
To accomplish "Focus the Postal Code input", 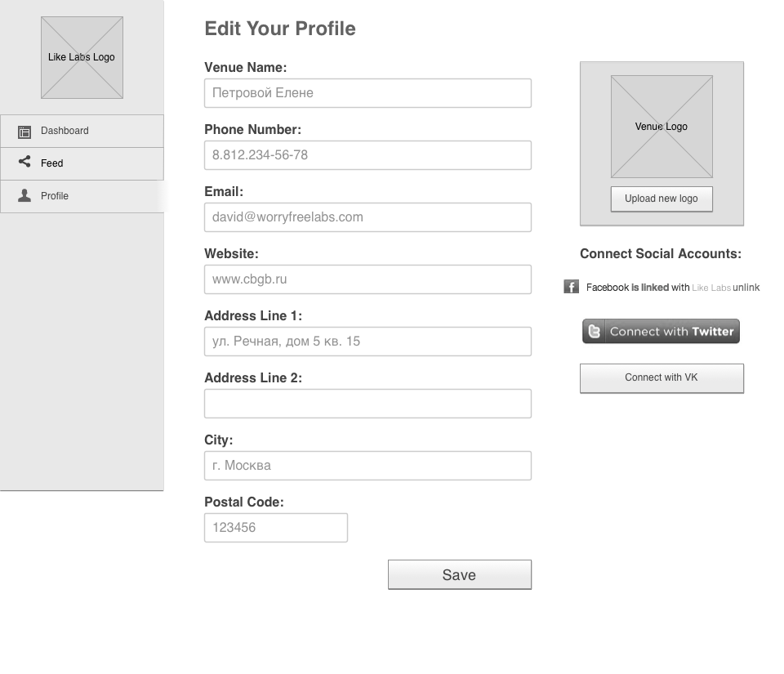I will pos(275,528).
